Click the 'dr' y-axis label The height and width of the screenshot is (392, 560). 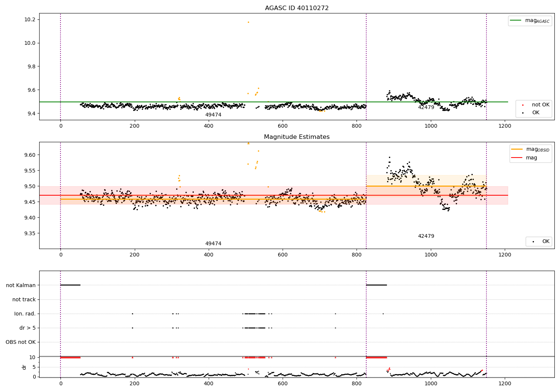click(24, 367)
